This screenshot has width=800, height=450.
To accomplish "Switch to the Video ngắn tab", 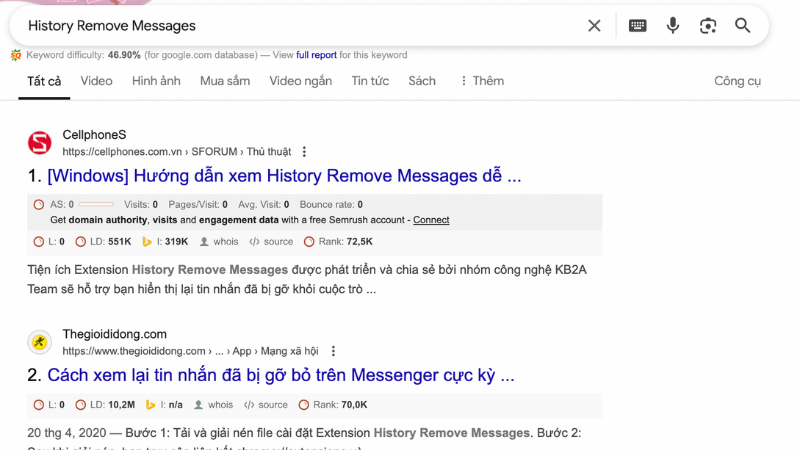I will 301,81.
